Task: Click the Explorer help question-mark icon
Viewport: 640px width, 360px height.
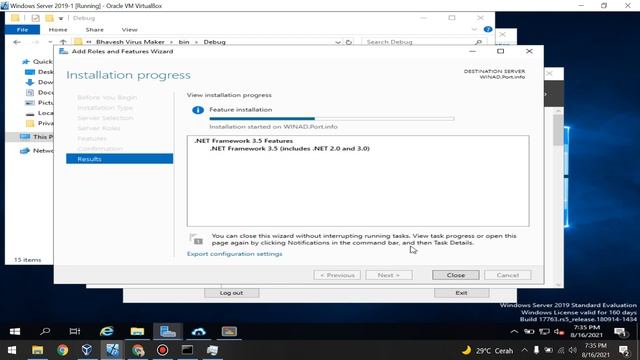Action: 488,29
